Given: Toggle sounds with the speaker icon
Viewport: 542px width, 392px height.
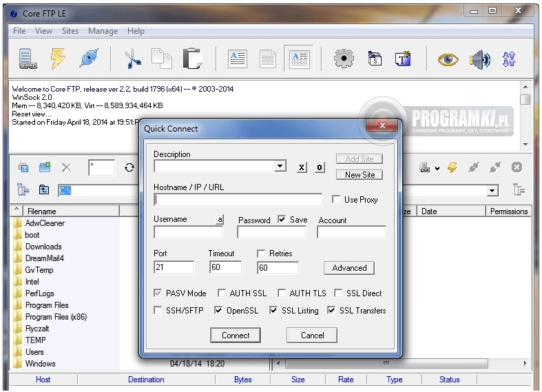Looking at the screenshot, I should tap(480, 59).
